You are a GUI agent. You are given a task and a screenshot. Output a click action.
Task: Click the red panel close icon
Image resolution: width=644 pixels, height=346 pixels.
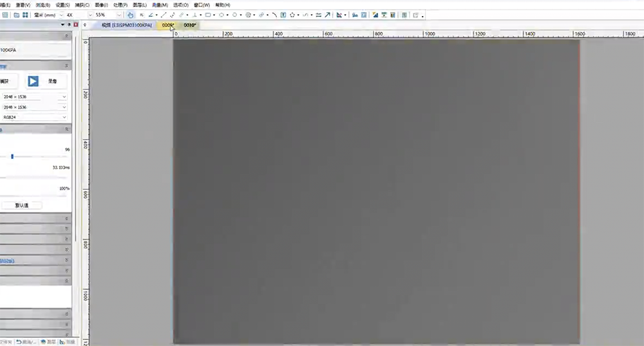(76, 24)
